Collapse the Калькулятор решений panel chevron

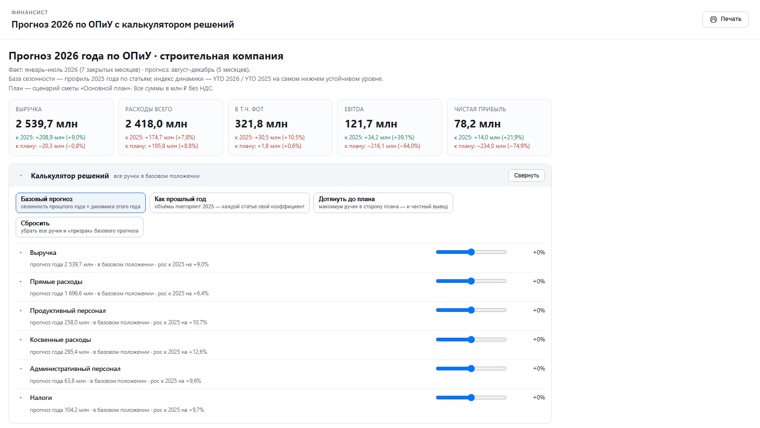coord(21,176)
